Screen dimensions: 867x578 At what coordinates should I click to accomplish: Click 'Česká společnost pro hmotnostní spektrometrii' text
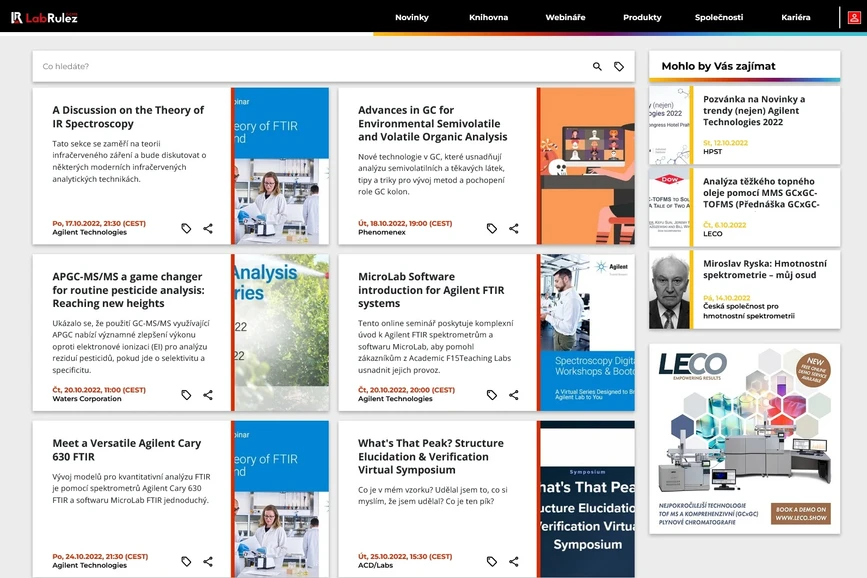[749, 311]
